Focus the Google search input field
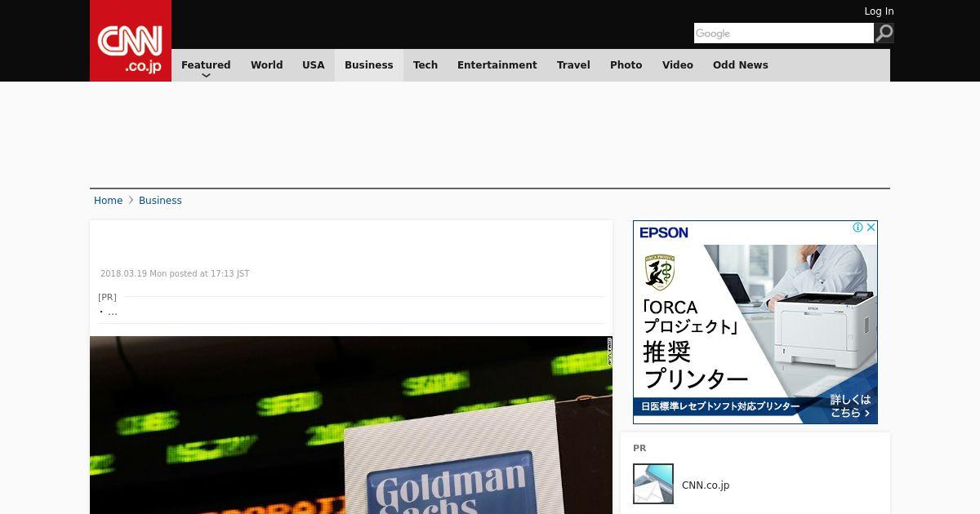Viewport: 980px width, 514px height. click(784, 33)
